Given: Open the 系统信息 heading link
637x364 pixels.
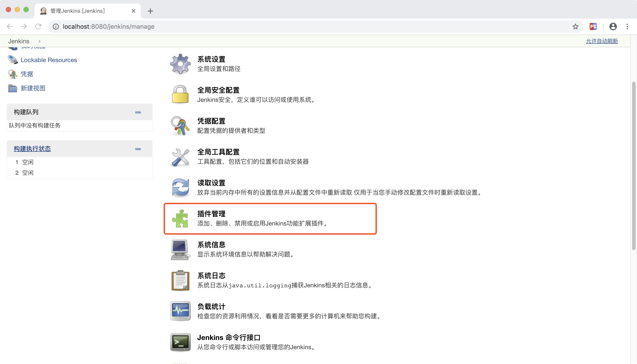Looking at the screenshot, I should click(211, 245).
